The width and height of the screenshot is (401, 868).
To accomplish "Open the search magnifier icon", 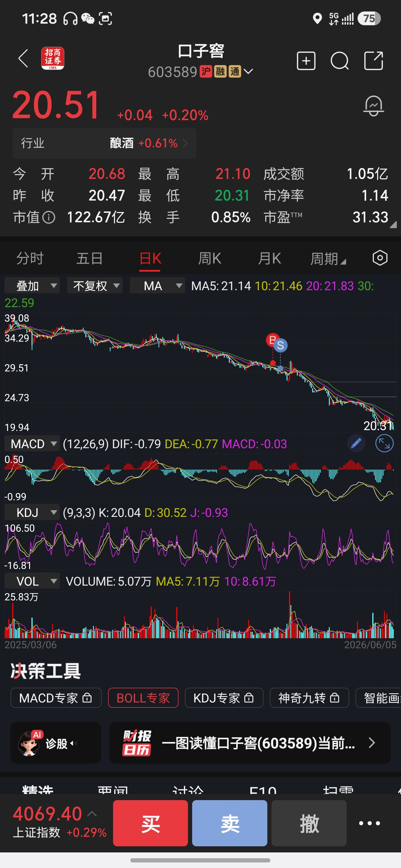I will [x=339, y=61].
